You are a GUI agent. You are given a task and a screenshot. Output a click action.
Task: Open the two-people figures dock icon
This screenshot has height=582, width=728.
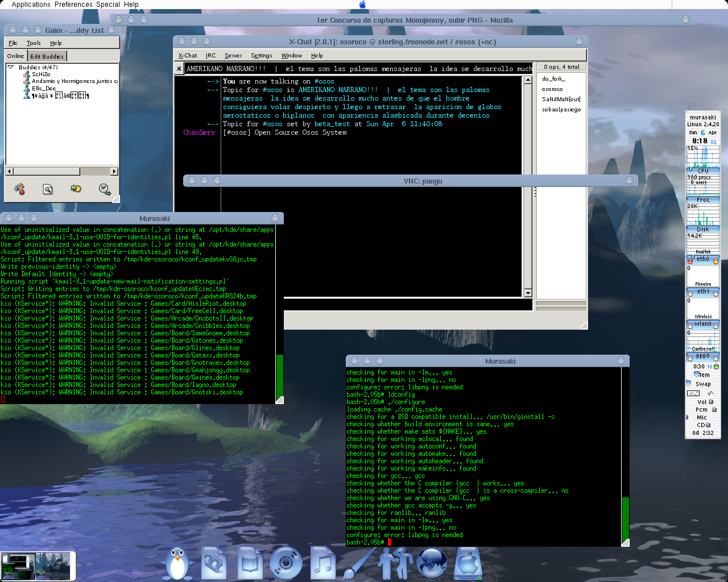click(x=395, y=563)
